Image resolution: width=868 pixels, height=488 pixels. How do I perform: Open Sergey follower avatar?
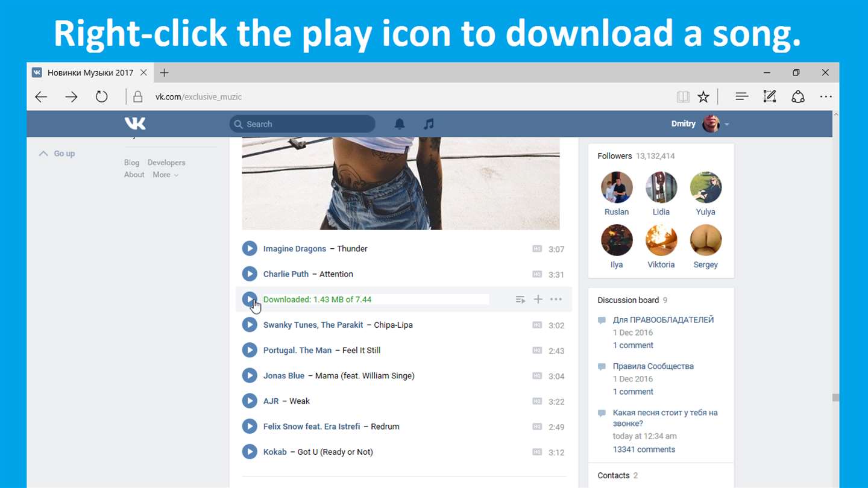click(706, 240)
